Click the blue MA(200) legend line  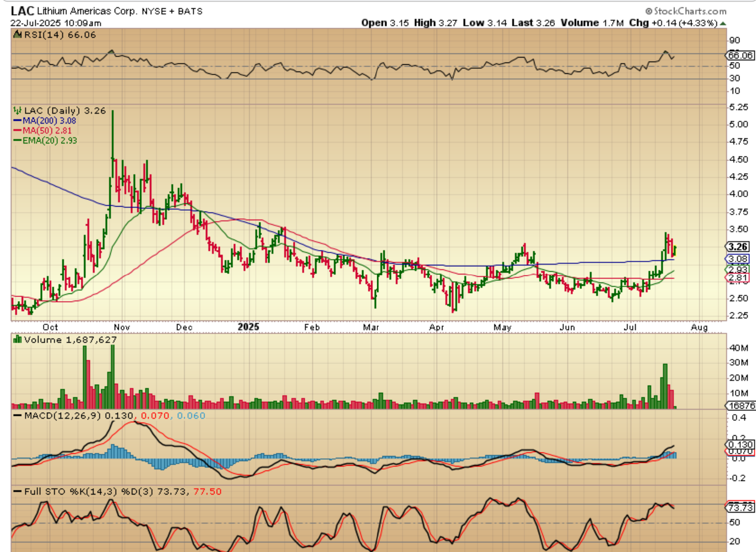pyautogui.click(x=17, y=121)
